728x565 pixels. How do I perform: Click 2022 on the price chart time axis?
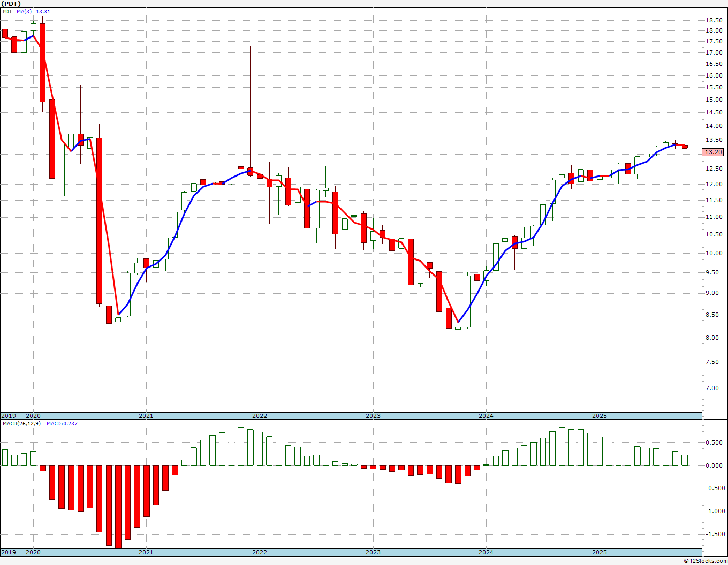click(260, 416)
